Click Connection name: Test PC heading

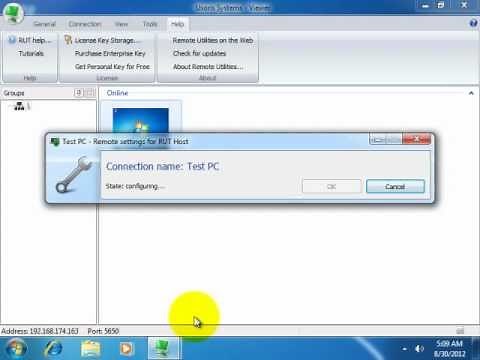click(162, 166)
